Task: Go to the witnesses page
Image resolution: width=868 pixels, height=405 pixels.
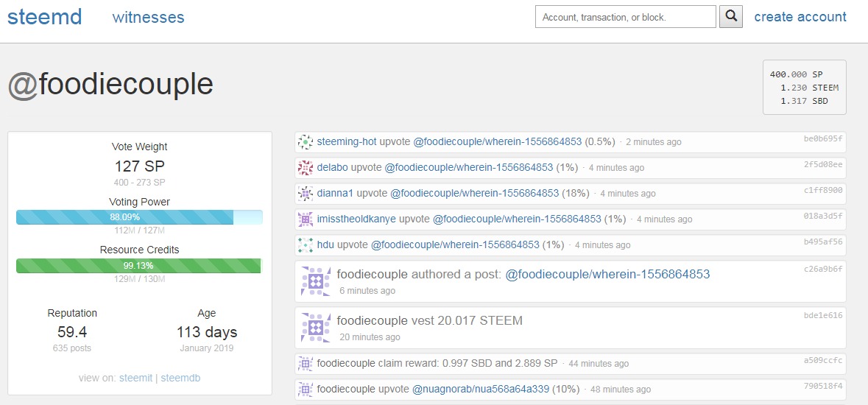Action: (149, 17)
